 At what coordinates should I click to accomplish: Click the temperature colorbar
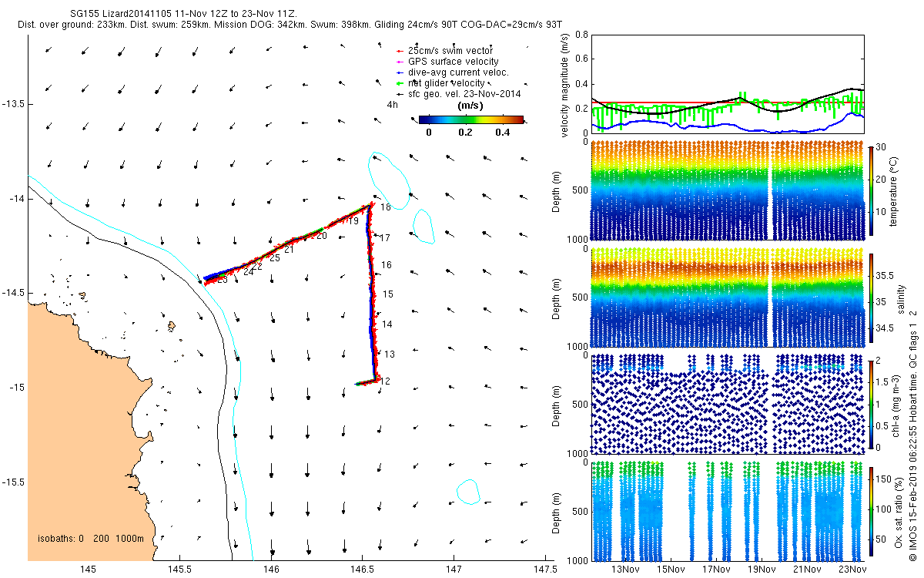pos(871,190)
